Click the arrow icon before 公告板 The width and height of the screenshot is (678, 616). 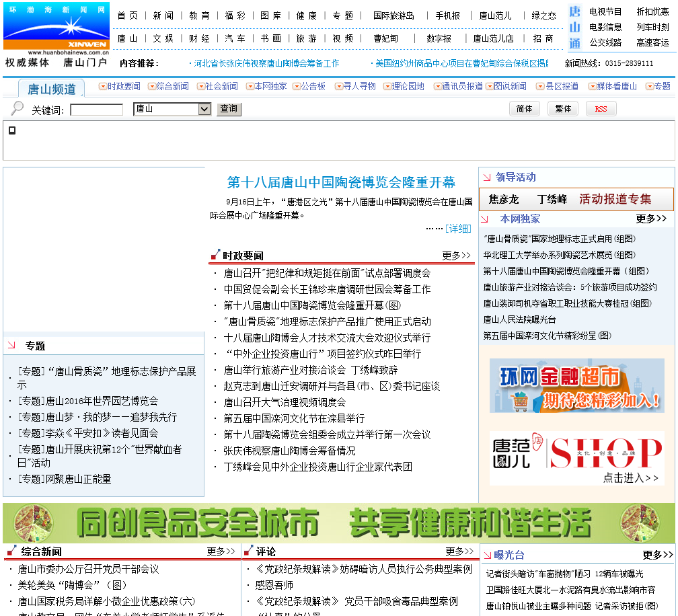click(x=296, y=87)
